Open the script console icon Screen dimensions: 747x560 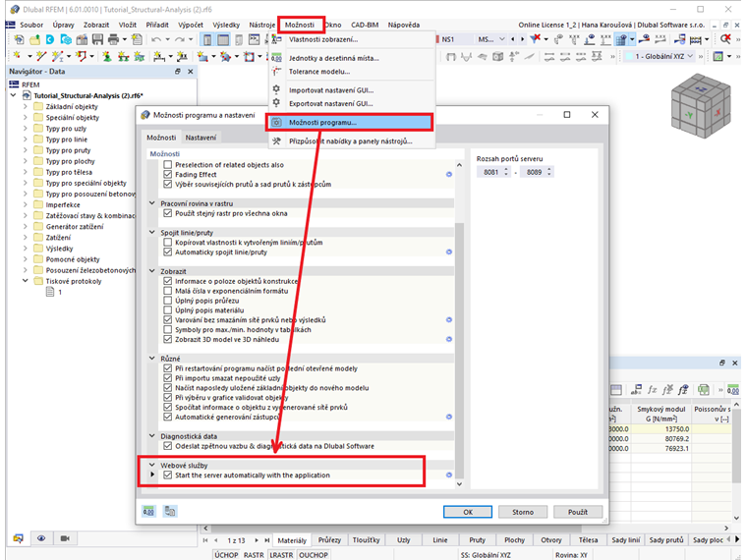pyautogui.click(x=255, y=39)
